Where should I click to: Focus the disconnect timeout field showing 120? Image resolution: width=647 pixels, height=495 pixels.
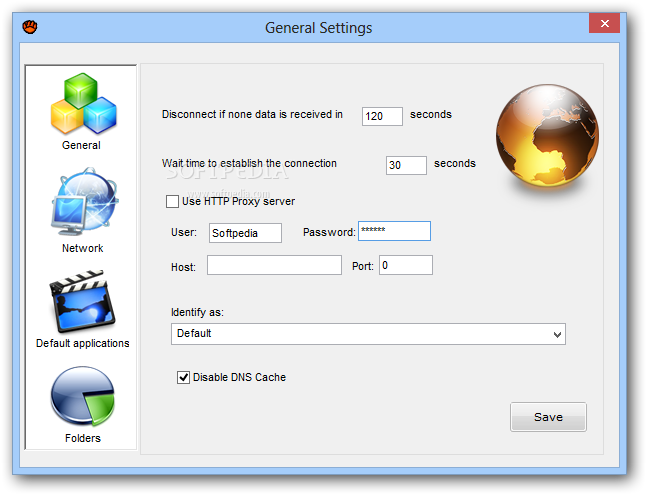tap(382, 116)
